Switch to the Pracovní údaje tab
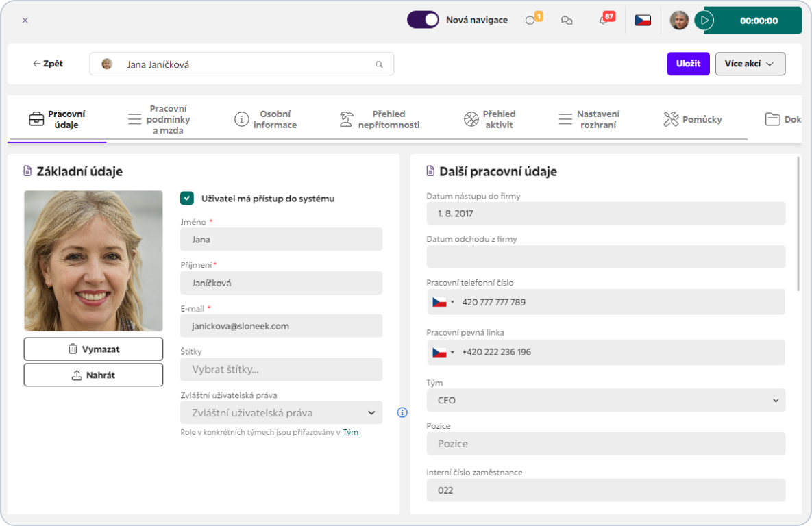Screen dimensions: 812x526 point(57,119)
